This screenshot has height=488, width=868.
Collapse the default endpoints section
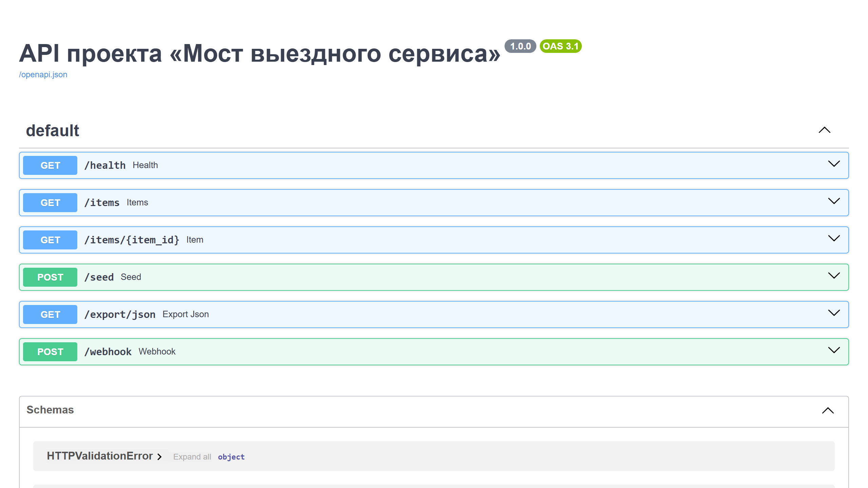point(824,130)
